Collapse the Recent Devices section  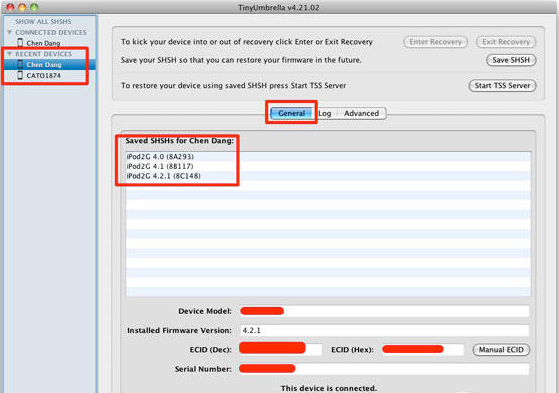click(10, 54)
